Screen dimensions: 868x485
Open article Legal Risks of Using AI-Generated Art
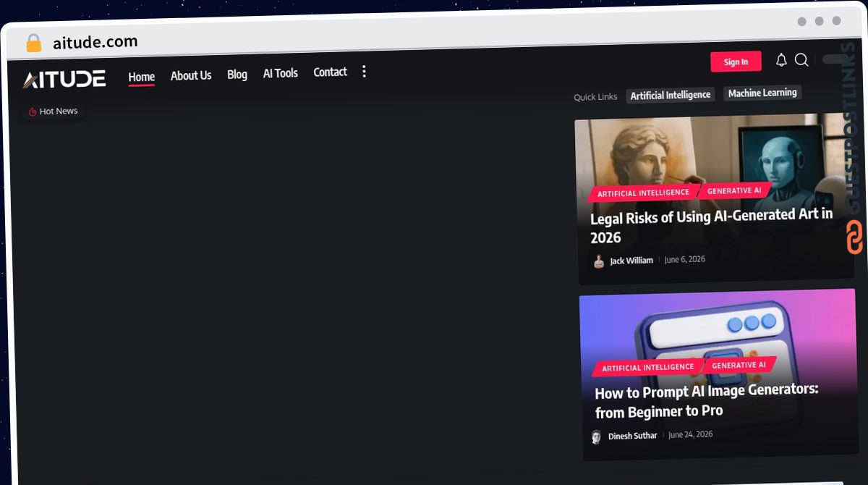711,226
